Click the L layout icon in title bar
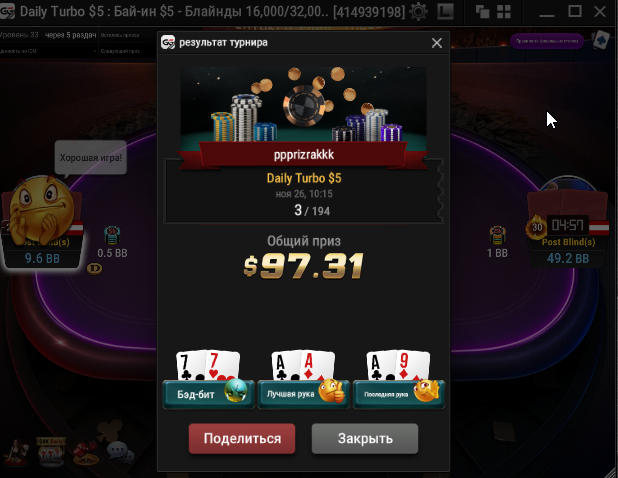 [x=446, y=11]
